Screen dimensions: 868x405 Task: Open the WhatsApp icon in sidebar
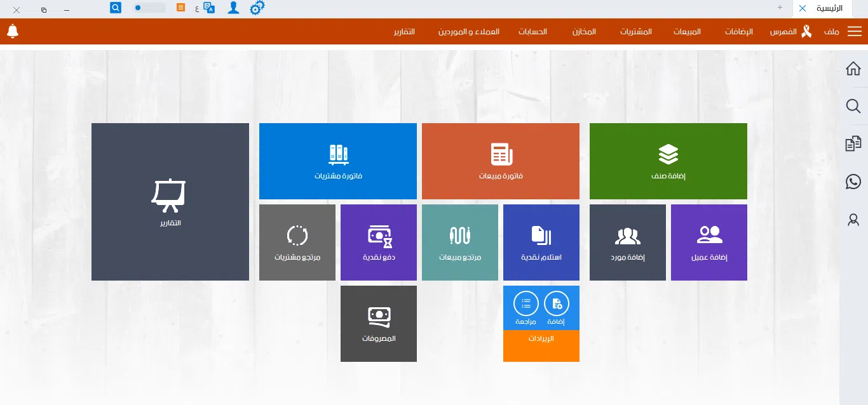[853, 182]
